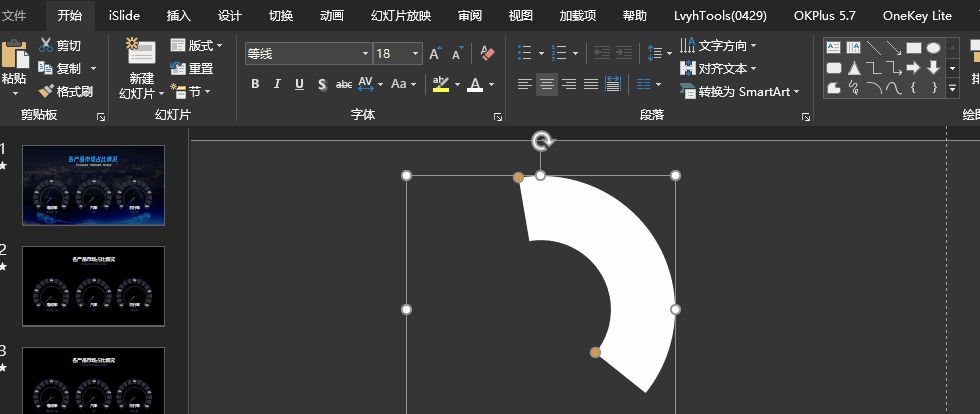Image resolution: width=980 pixels, height=414 pixels.
Task: Toggle italic formatting
Action: [x=277, y=84]
